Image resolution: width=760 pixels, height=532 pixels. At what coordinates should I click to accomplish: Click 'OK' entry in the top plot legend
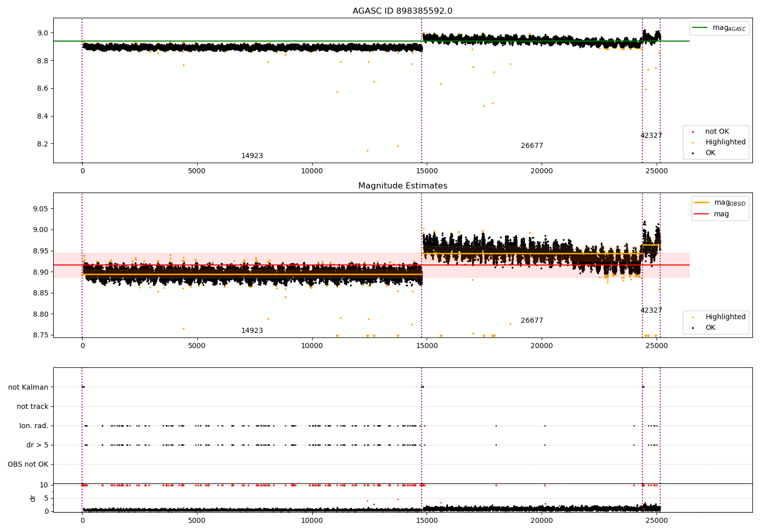click(x=710, y=153)
